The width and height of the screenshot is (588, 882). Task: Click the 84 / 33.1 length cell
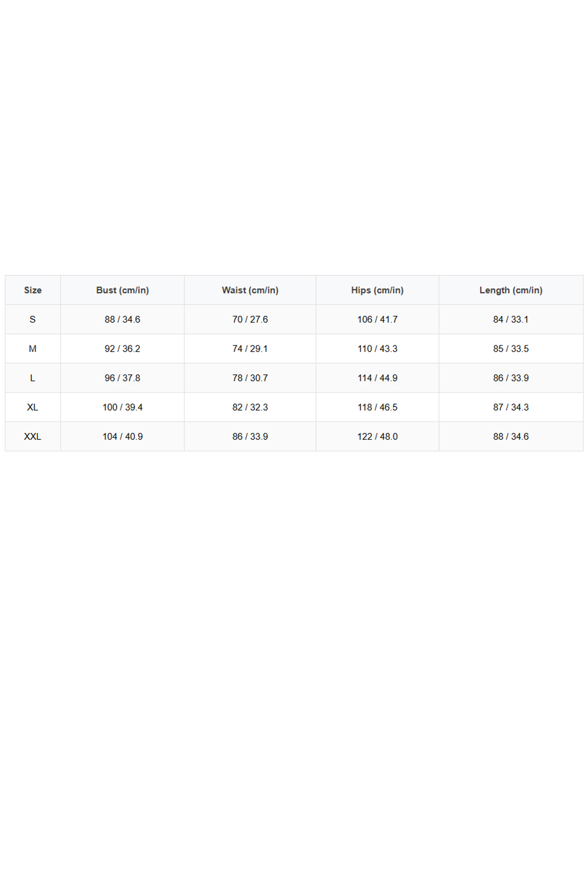[x=511, y=319]
